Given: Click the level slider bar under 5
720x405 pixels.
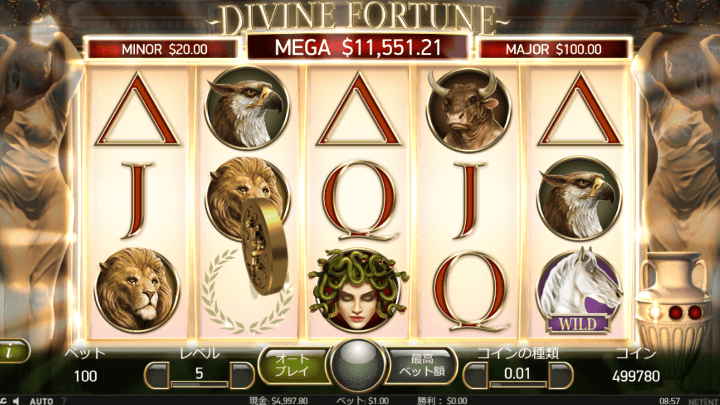Looking at the screenshot, I should [199, 384].
